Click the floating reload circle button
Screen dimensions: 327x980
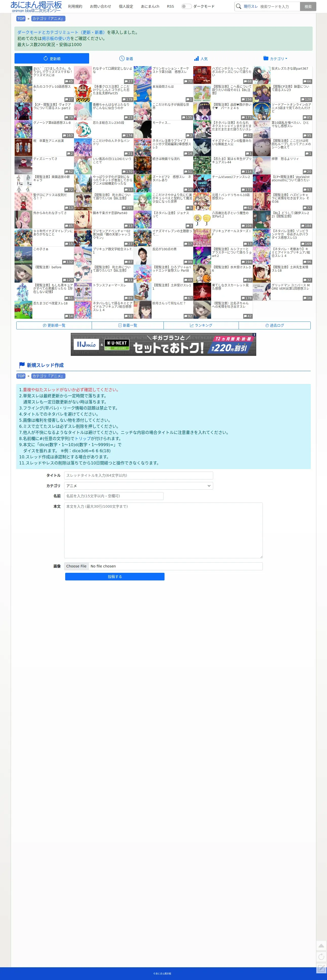(321, 957)
